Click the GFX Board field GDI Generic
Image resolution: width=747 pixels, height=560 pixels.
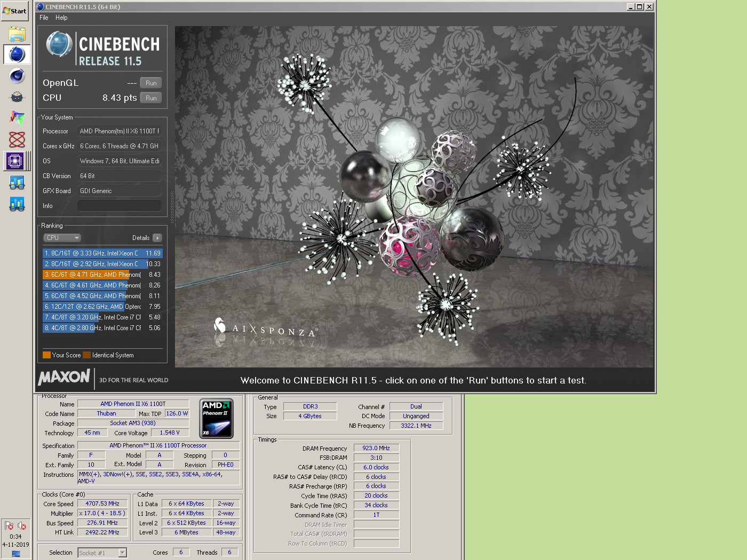[120, 191]
